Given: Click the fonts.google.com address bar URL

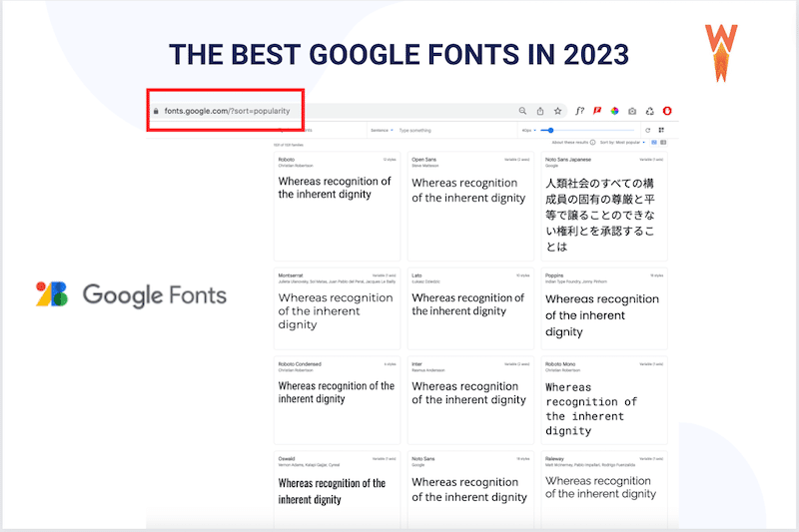Looking at the screenshot, I should 227,111.
